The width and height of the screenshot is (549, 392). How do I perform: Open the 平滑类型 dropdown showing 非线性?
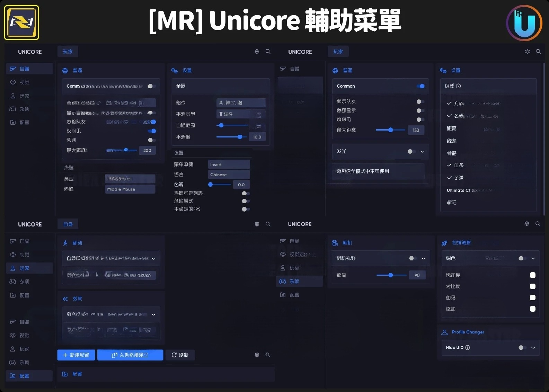coord(241,114)
